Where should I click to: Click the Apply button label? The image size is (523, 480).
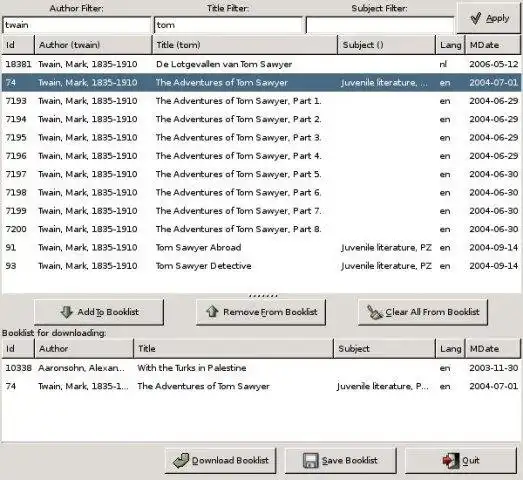497,18
